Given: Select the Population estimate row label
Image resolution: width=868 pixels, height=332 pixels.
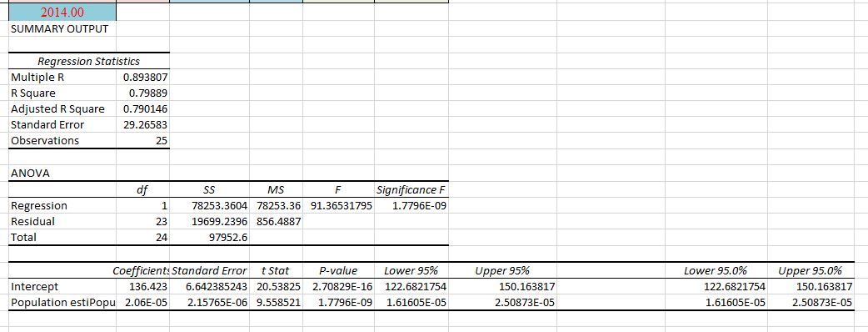Looking at the screenshot, I should [x=62, y=303].
